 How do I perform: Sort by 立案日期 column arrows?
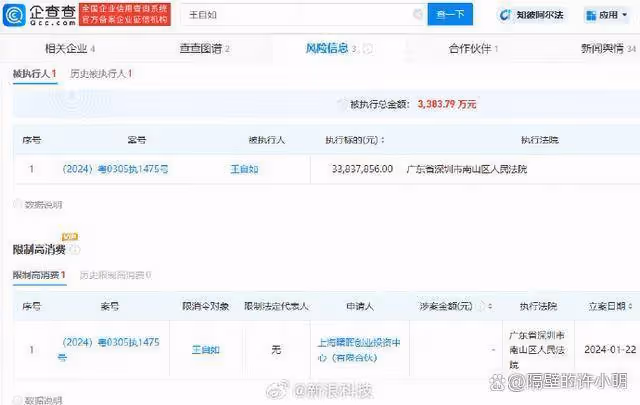(x=630, y=306)
